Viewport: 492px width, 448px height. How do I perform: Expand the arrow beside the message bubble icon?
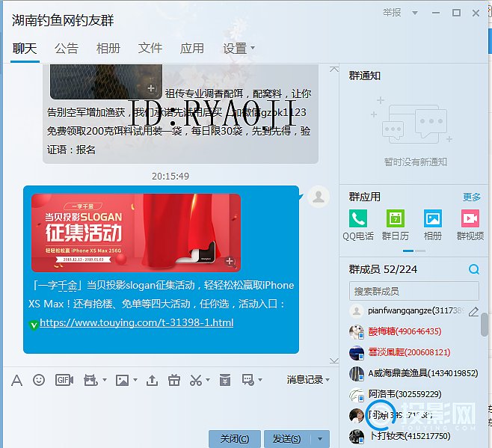coord(259,380)
